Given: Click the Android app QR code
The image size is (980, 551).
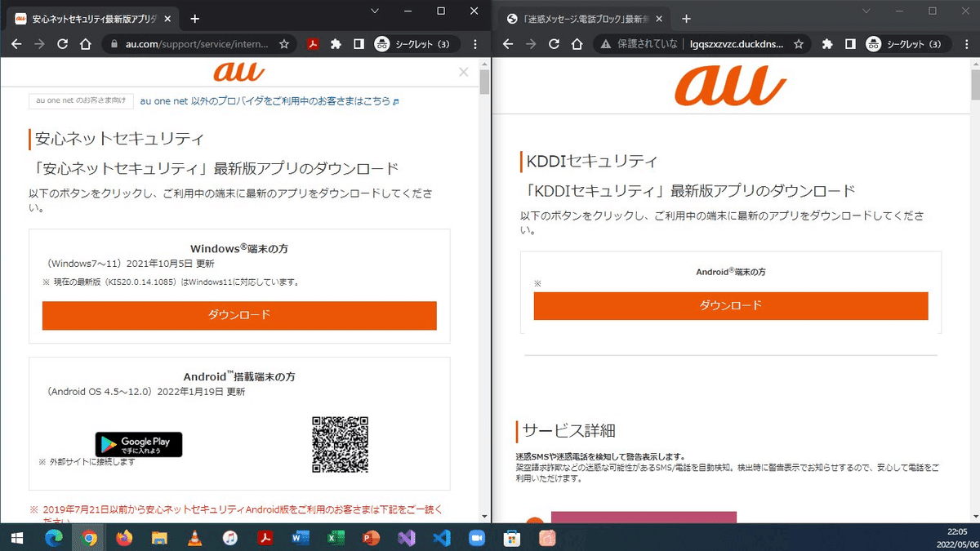Looking at the screenshot, I should coord(340,444).
